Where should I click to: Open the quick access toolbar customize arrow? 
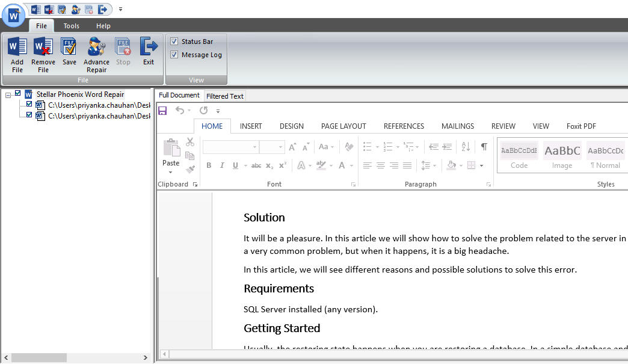point(120,9)
